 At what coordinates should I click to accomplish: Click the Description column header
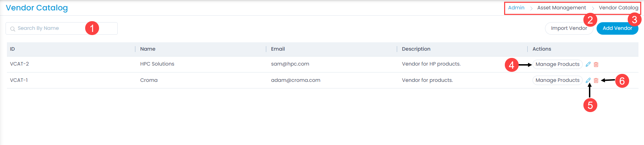click(416, 49)
